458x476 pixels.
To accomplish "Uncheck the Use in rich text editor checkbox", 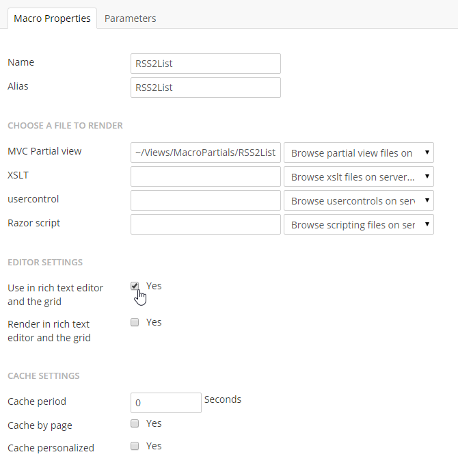I will point(135,286).
